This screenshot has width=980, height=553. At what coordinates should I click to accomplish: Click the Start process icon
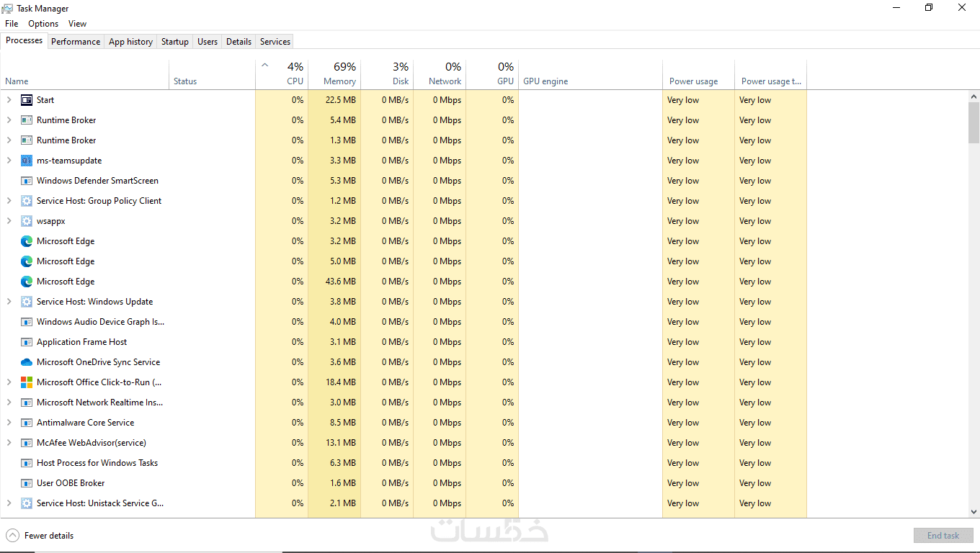tap(27, 100)
